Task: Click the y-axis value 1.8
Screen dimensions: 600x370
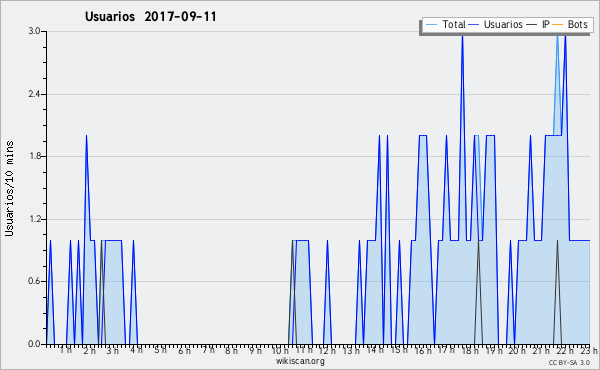Action: 34,156
